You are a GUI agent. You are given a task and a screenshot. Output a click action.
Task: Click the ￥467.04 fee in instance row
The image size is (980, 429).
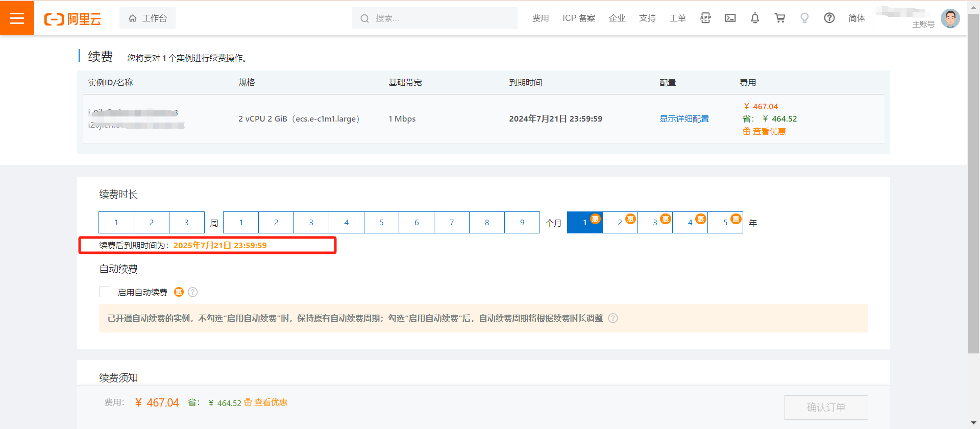(761, 107)
